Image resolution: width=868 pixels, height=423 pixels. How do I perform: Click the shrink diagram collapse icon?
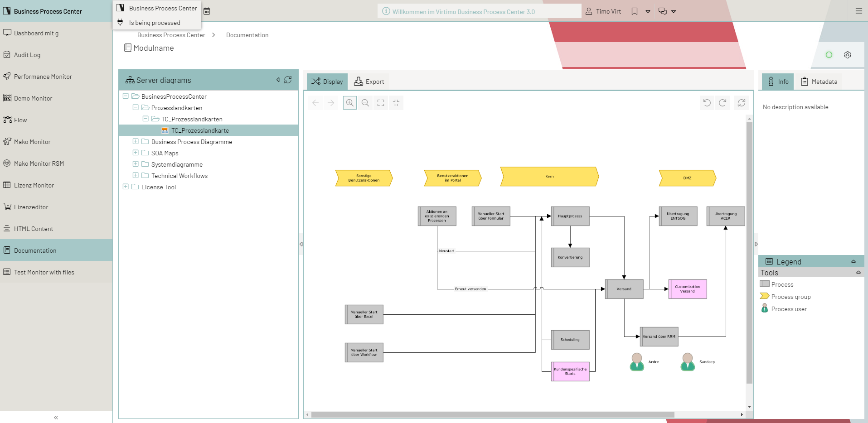pos(396,103)
